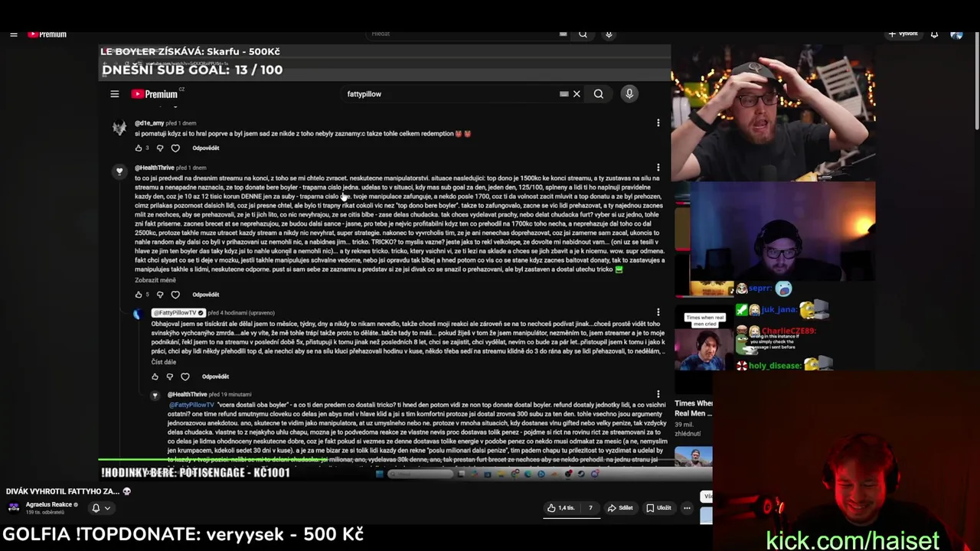Click the Agraelus Reakce channel avatar
Screen dimensions: 980x551
[14, 507]
